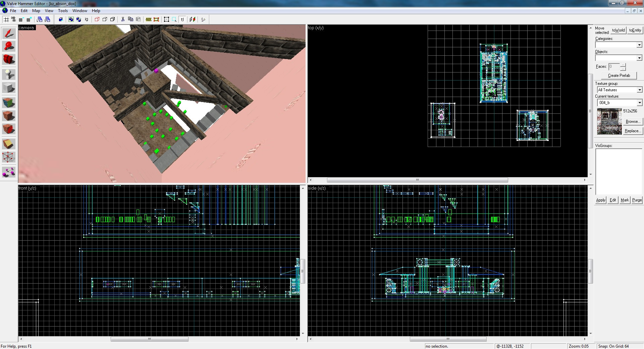This screenshot has height=349, width=644.
Task: Expand the Categories dropdown
Action: click(x=639, y=45)
